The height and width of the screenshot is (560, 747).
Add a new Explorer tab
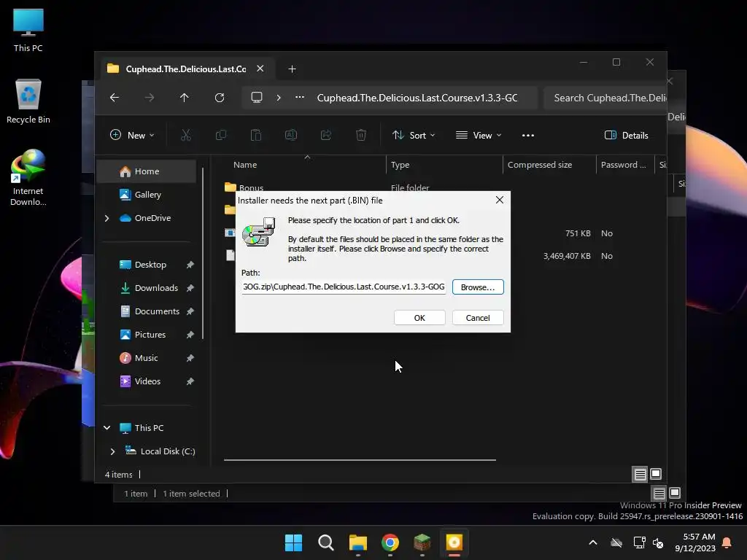(x=292, y=69)
